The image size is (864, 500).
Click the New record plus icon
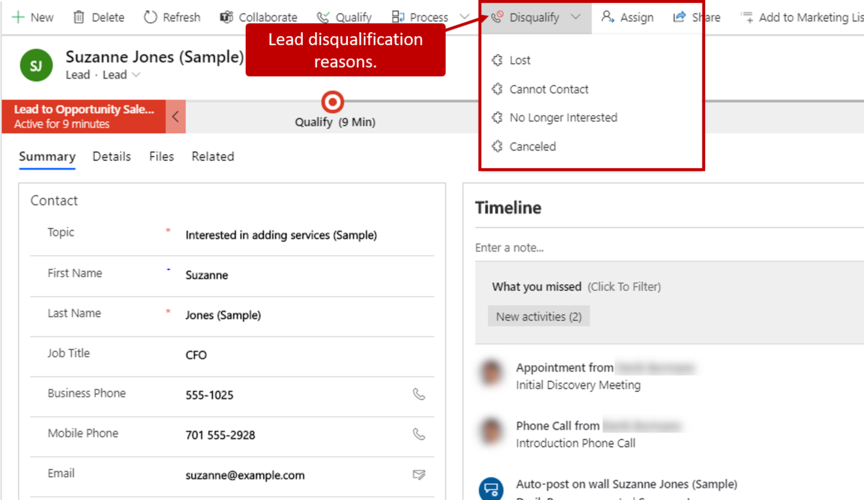click(x=17, y=17)
